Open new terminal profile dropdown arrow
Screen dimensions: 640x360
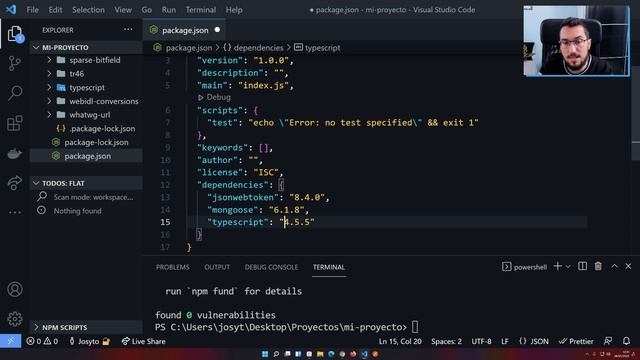568,267
